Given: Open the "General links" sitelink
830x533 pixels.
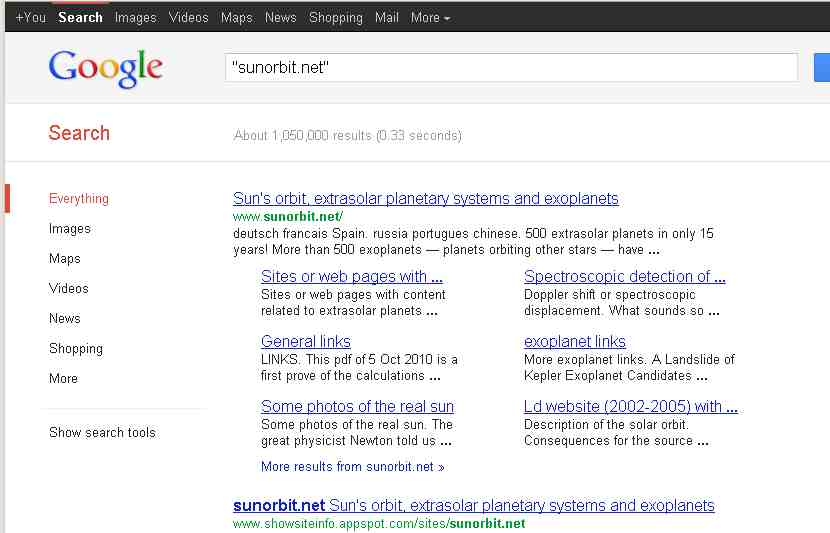Looking at the screenshot, I should 305,341.
